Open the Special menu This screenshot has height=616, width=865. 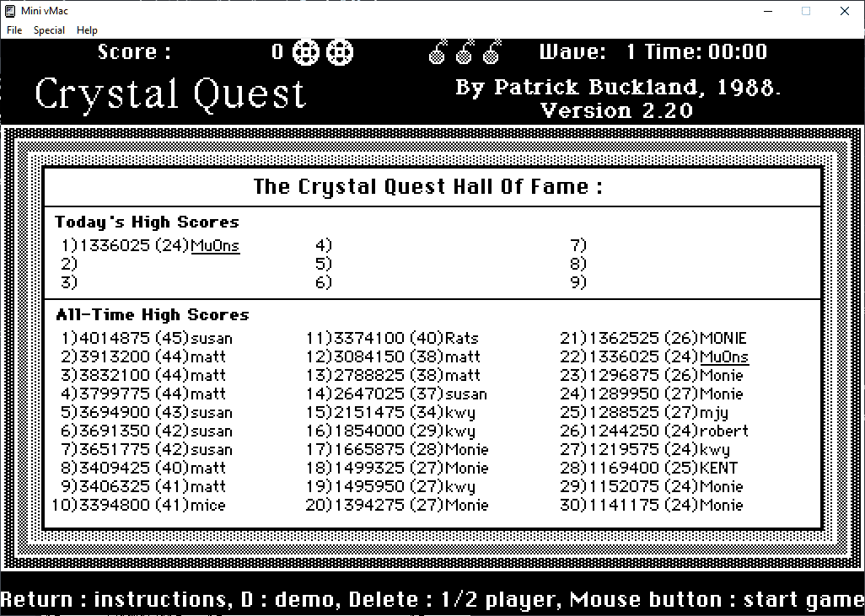[x=49, y=30]
